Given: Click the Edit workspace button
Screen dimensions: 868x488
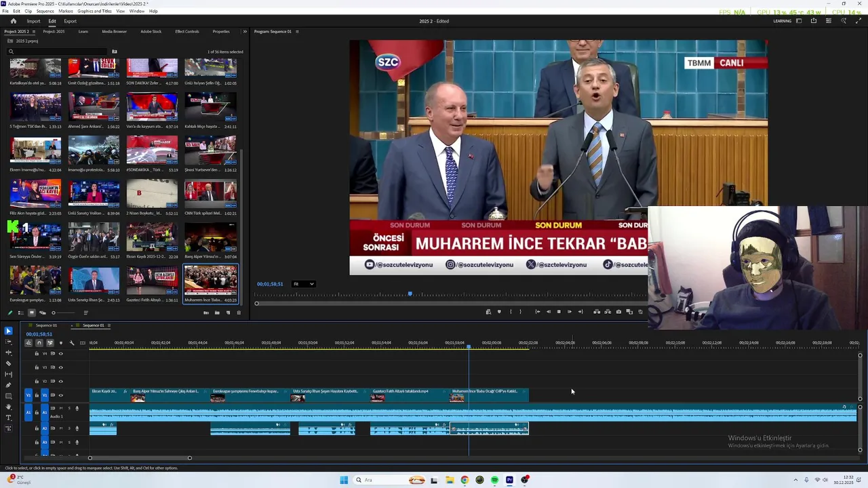Looking at the screenshot, I should pos(52,21).
